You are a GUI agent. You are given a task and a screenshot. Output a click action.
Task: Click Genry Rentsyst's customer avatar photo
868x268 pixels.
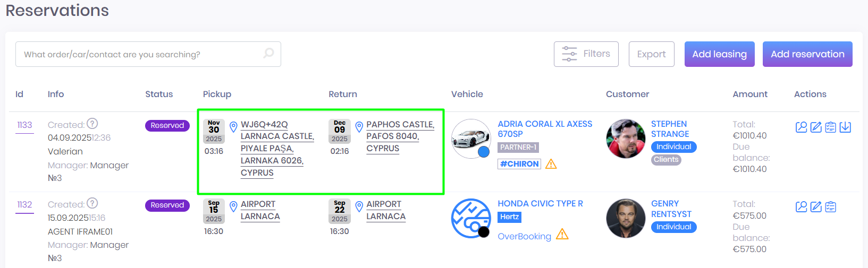626,218
